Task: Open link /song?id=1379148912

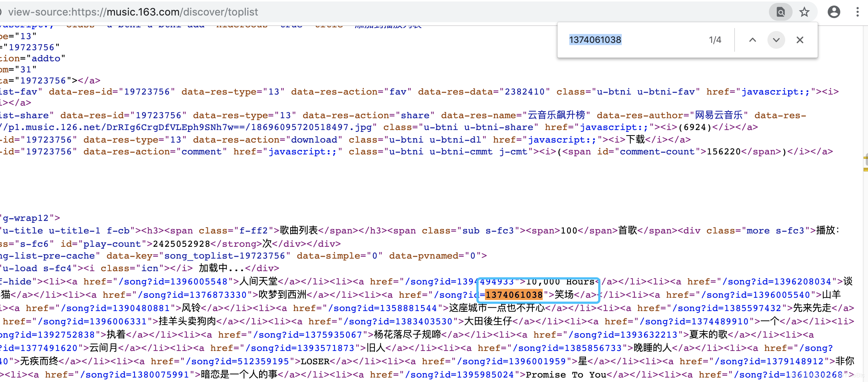Action: pyautogui.click(x=769, y=362)
